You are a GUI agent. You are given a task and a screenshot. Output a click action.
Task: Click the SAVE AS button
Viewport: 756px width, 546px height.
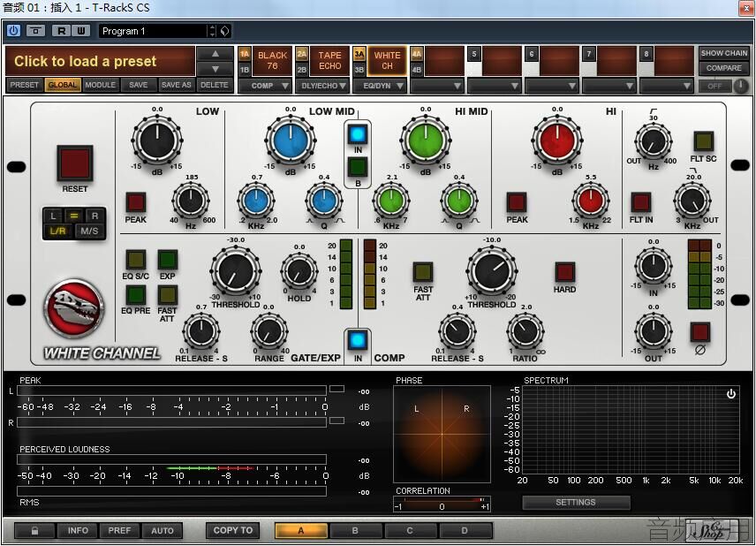click(x=176, y=85)
